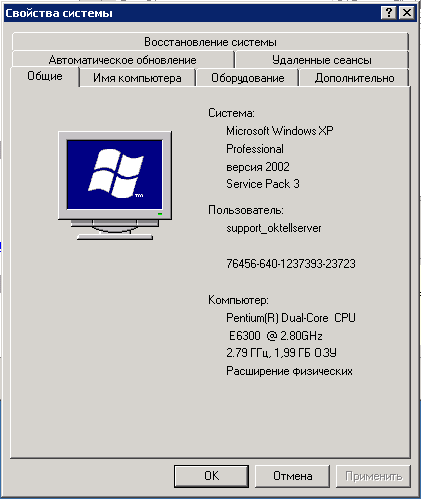Click the 2.79 ГГц, 1,99 ГБ ОЗУ line
This screenshot has width=421, height=499.
coord(281,353)
